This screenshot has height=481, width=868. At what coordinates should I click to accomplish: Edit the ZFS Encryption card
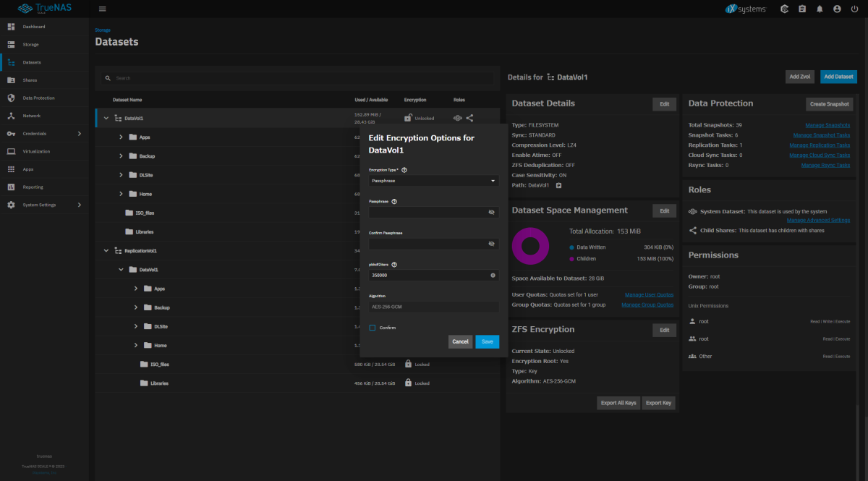point(665,330)
